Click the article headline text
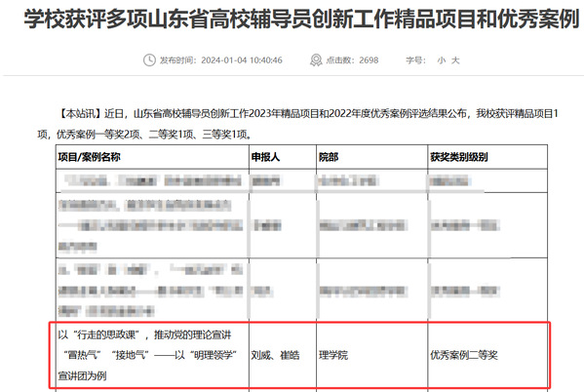 click(301, 19)
